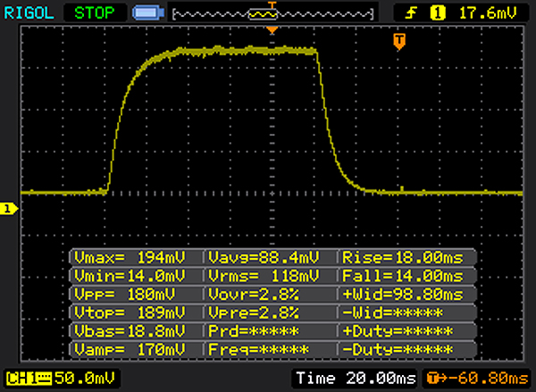Click the green STOP status indicator
This screenshot has height=392, width=536.
click(x=95, y=13)
